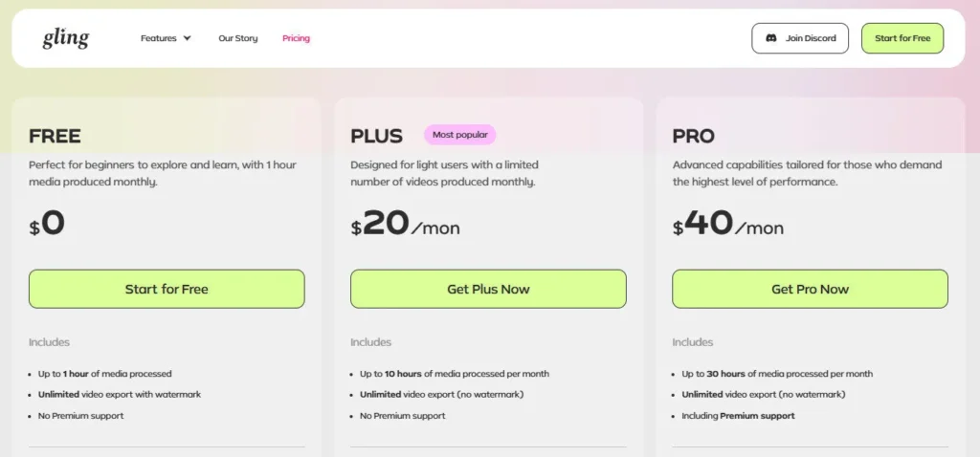The width and height of the screenshot is (980, 457).
Task: Click 'Up to 10 hours' feature item
Action: click(454, 374)
